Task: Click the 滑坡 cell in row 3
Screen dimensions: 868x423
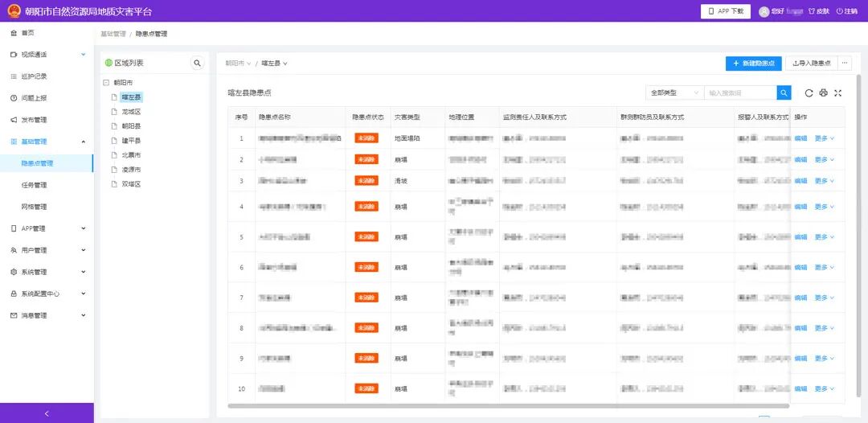Action: 401,180
